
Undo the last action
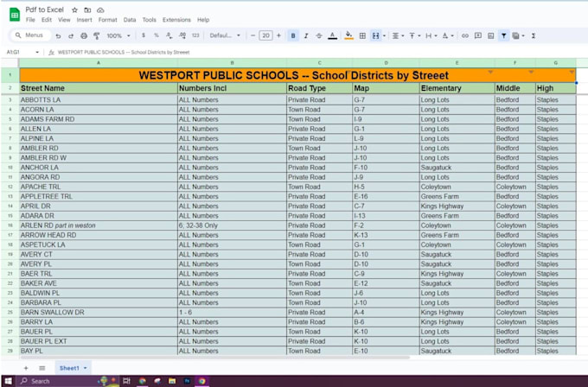pyautogui.click(x=58, y=36)
